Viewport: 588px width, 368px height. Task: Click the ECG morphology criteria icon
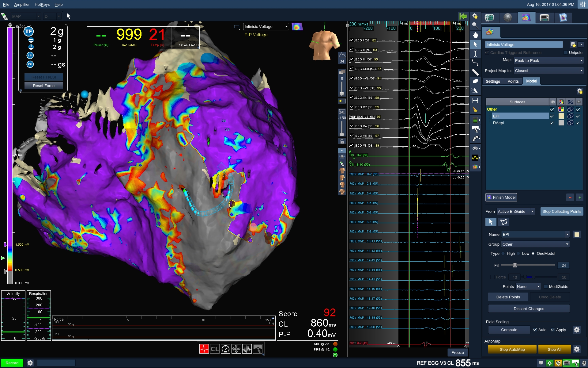click(204, 349)
